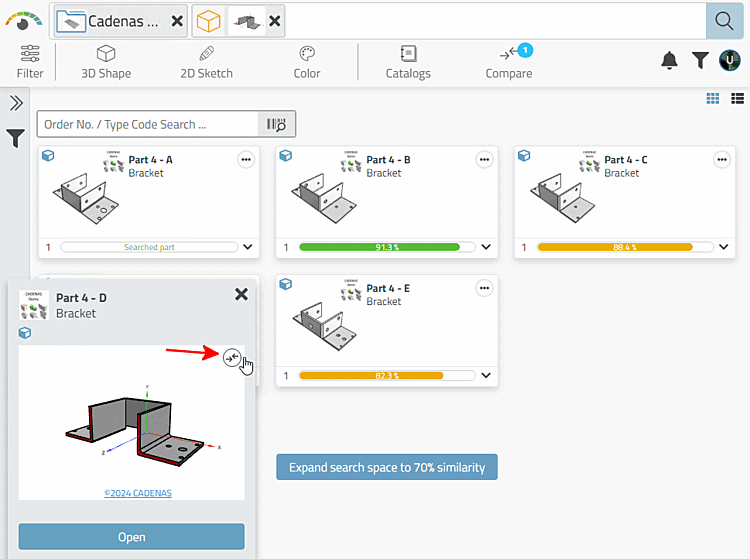This screenshot has height=559, width=750.
Task: Open the ©2024 CADENAS link
Action: pyautogui.click(x=138, y=493)
